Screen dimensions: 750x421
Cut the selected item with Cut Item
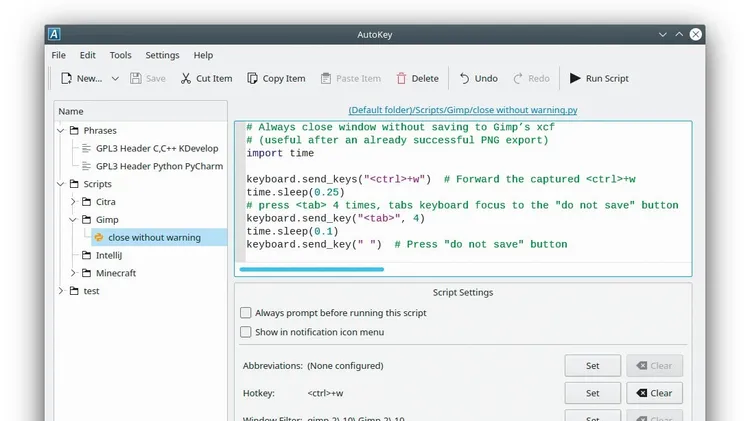click(206, 78)
